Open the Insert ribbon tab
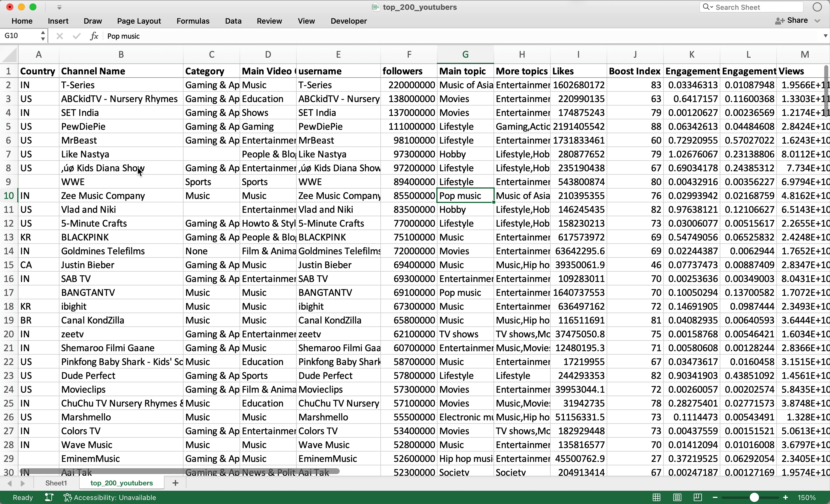The height and width of the screenshot is (504, 830). click(58, 21)
